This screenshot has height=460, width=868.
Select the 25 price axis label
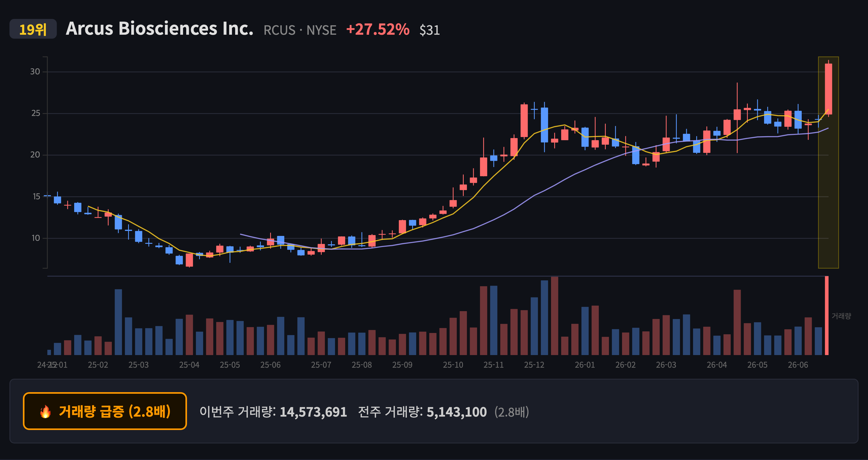36,113
